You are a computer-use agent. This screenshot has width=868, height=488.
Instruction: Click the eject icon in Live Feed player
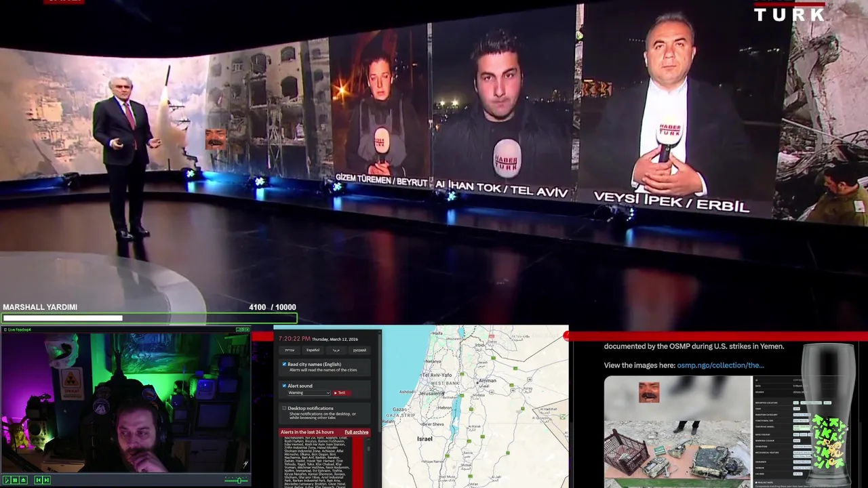pyautogui.click(x=23, y=480)
